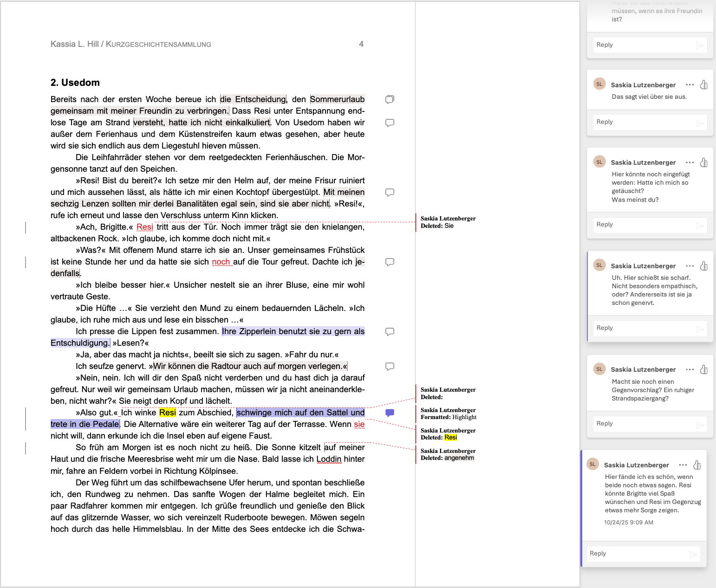716x588 pixels.
Task: Click the send arrow in the 'Das sagt viel' reply box
Action: click(700, 123)
